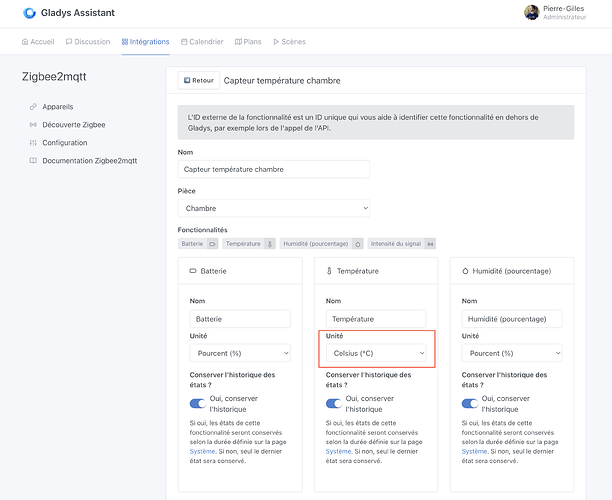Click the Configuration sliders icon in sidebar
This screenshot has width=612, height=500.
33,143
